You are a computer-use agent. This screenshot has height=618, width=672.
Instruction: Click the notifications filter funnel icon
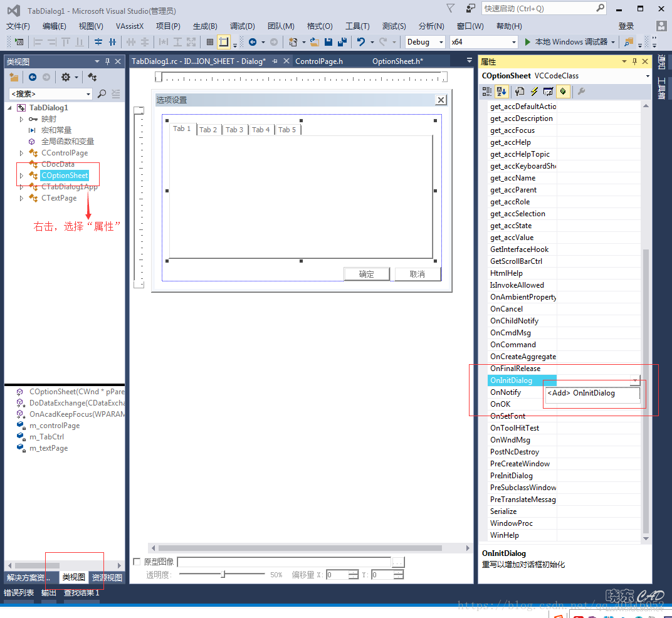coord(450,8)
